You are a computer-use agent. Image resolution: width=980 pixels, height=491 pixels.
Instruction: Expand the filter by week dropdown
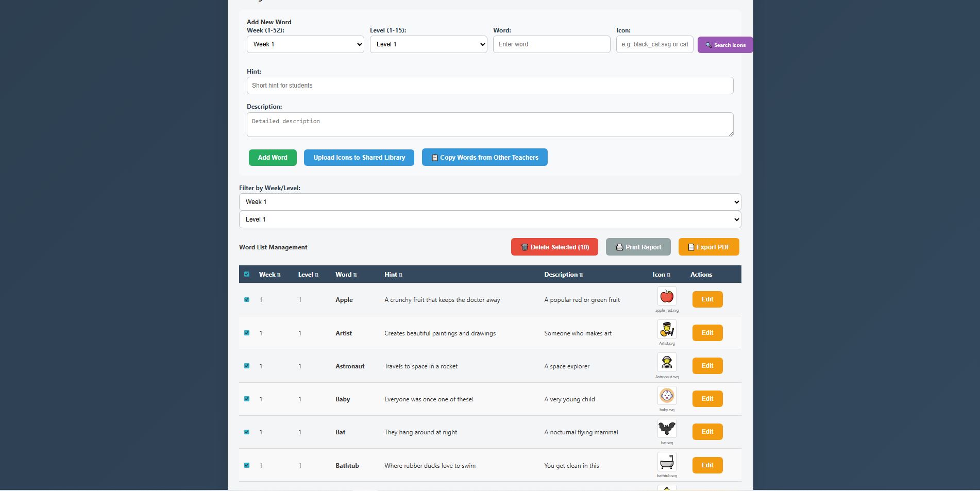pyautogui.click(x=489, y=202)
